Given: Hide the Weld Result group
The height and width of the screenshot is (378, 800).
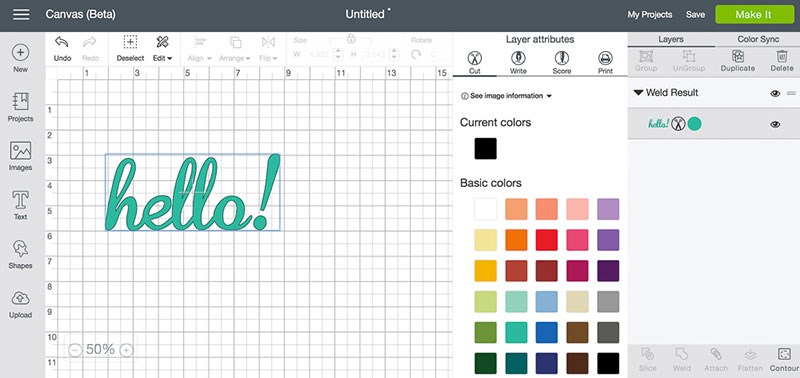Looking at the screenshot, I should [775, 93].
